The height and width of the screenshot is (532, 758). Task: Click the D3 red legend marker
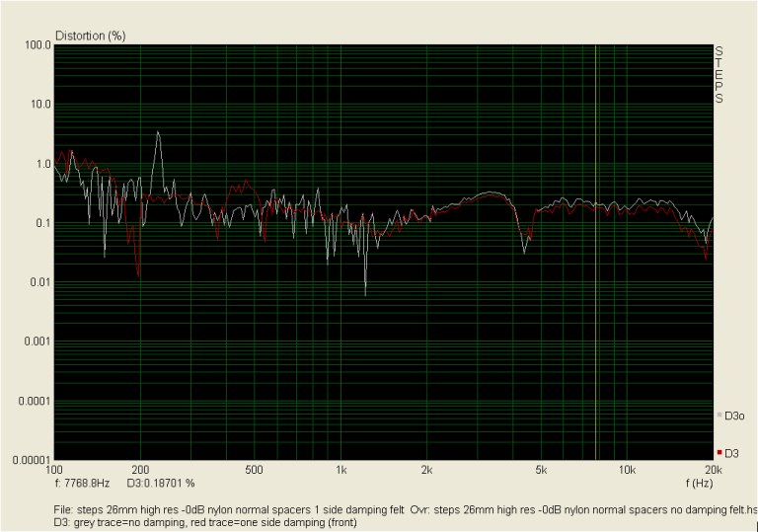(x=720, y=453)
